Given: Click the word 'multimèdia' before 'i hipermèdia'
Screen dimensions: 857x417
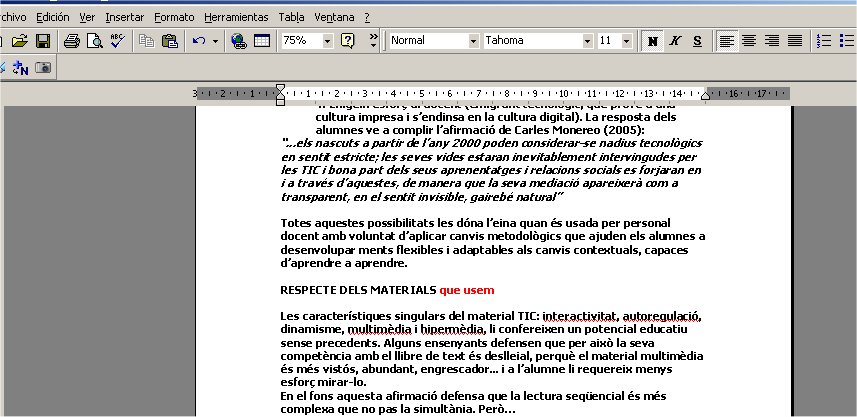Looking at the screenshot, I should 380,330.
